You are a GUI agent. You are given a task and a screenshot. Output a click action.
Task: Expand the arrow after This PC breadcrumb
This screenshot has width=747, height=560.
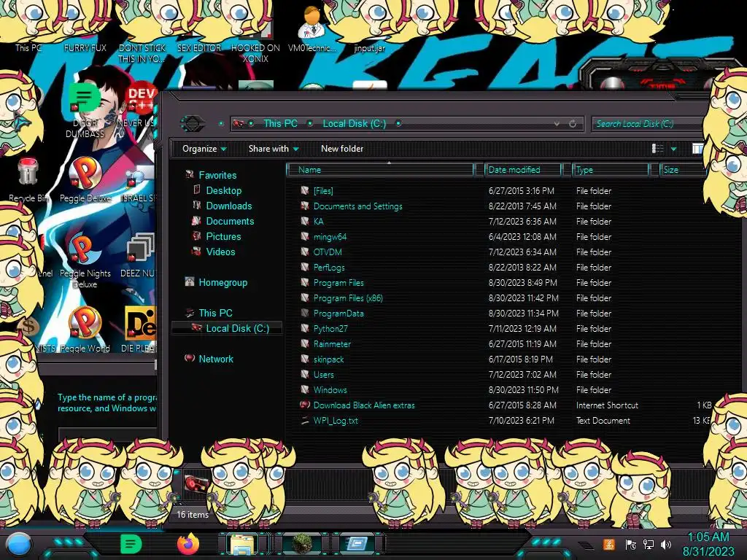(310, 124)
